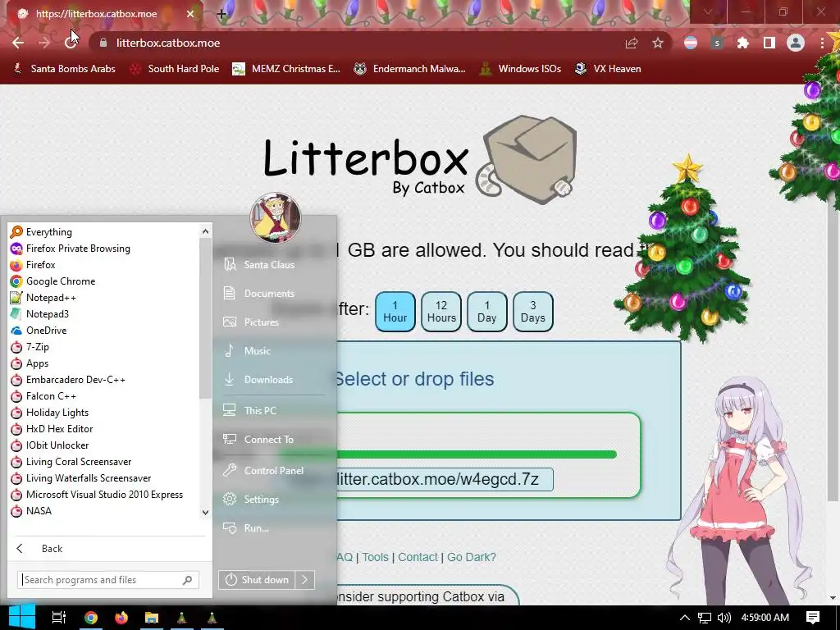
Task: Open Task View on the taskbar
Action: point(58,618)
